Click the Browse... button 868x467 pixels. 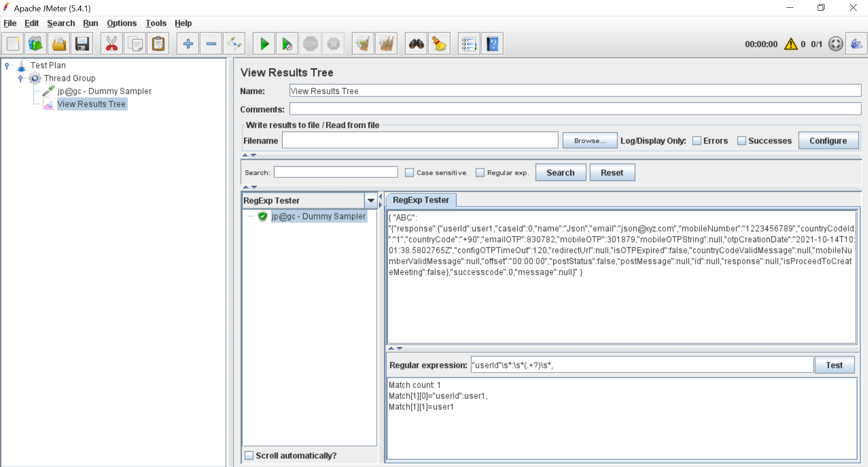590,141
